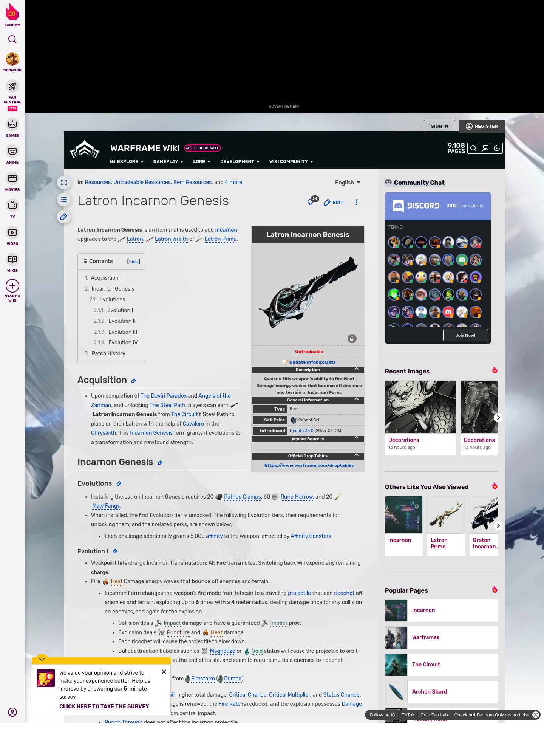
Task: Hide the Contents table
Action: [x=134, y=262]
